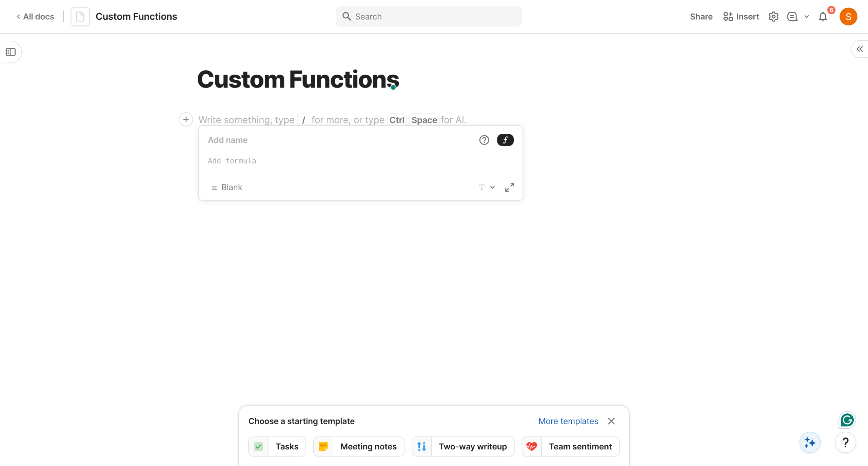
Task: Close the starting template panel
Action: pos(611,421)
